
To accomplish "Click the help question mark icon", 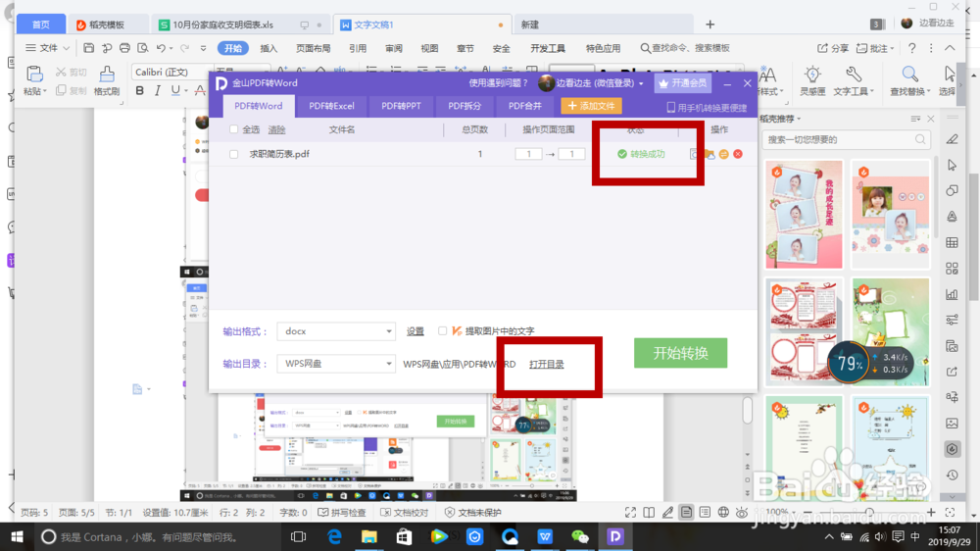I will [911, 48].
